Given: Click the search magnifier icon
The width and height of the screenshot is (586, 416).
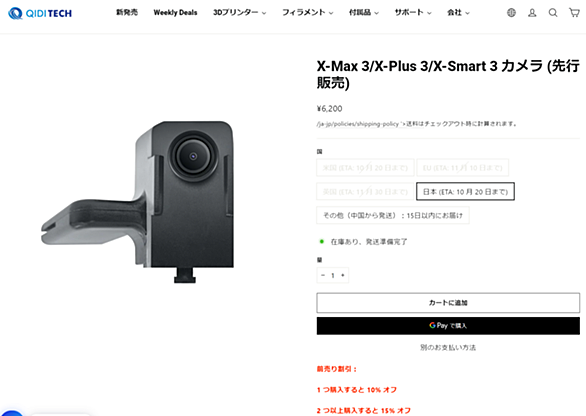Looking at the screenshot, I should coord(553,13).
